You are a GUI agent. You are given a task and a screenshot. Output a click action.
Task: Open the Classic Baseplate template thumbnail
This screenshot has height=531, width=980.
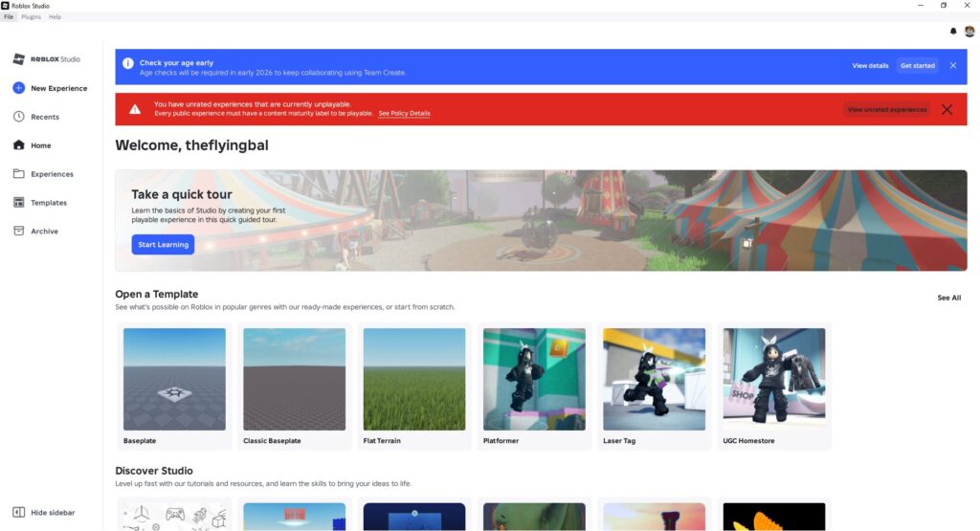[x=295, y=379]
